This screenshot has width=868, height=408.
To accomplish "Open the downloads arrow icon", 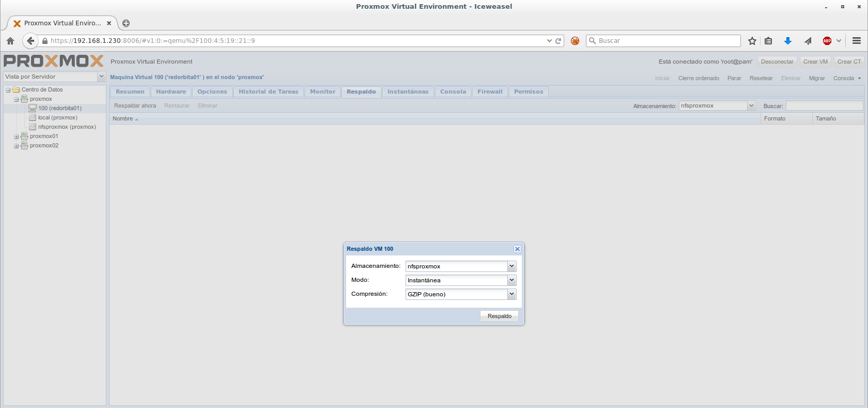I will point(787,41).
